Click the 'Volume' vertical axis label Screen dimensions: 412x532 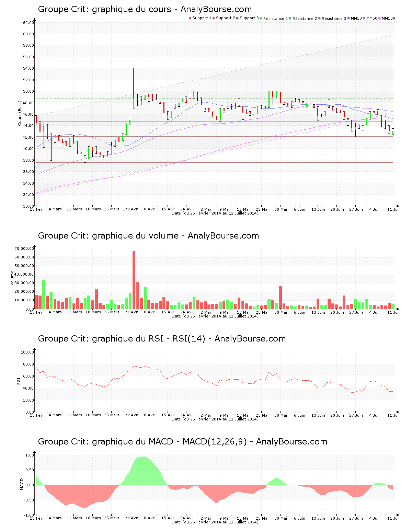coord(12,278)
